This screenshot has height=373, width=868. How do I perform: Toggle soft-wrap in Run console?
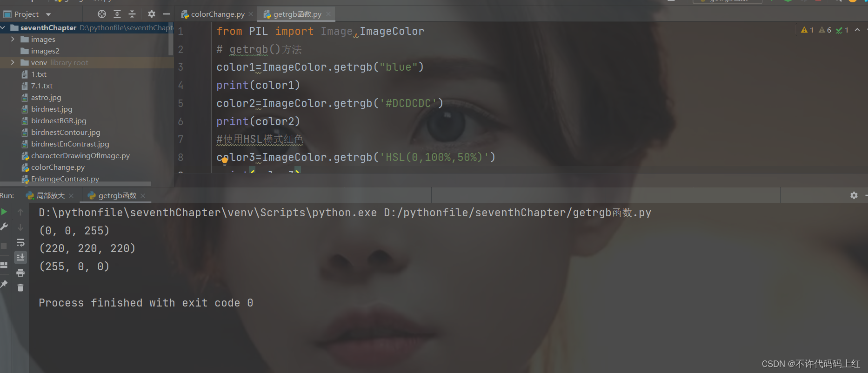coord(20,243)
